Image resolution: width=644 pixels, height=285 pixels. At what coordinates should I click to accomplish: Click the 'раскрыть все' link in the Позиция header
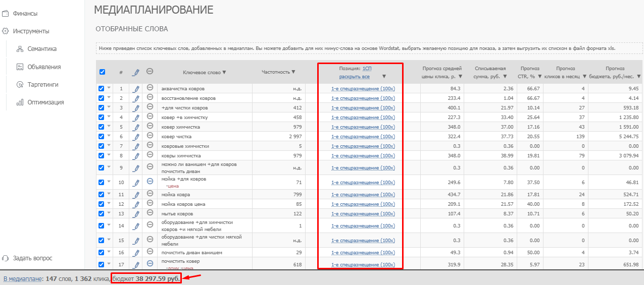(x=354, y=77)
